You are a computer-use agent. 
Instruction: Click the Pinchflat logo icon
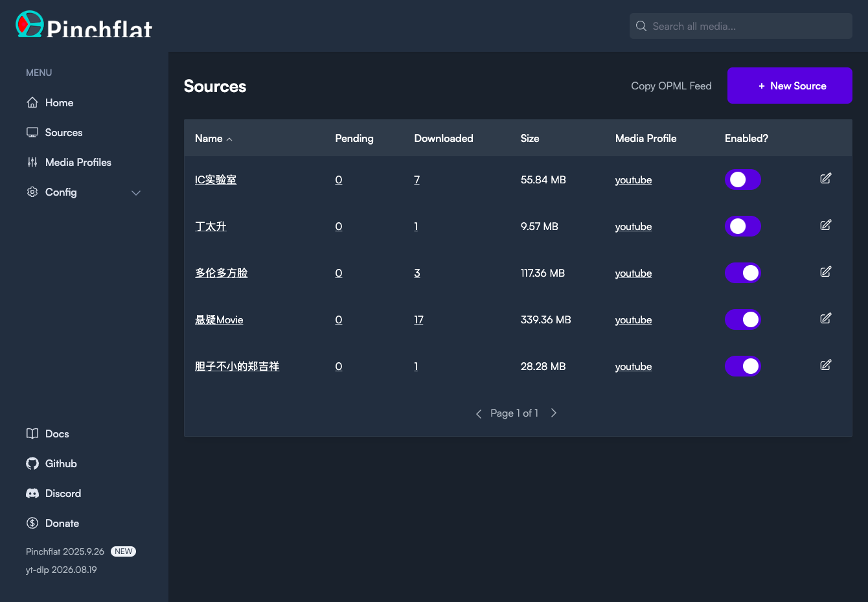point(30,24)
